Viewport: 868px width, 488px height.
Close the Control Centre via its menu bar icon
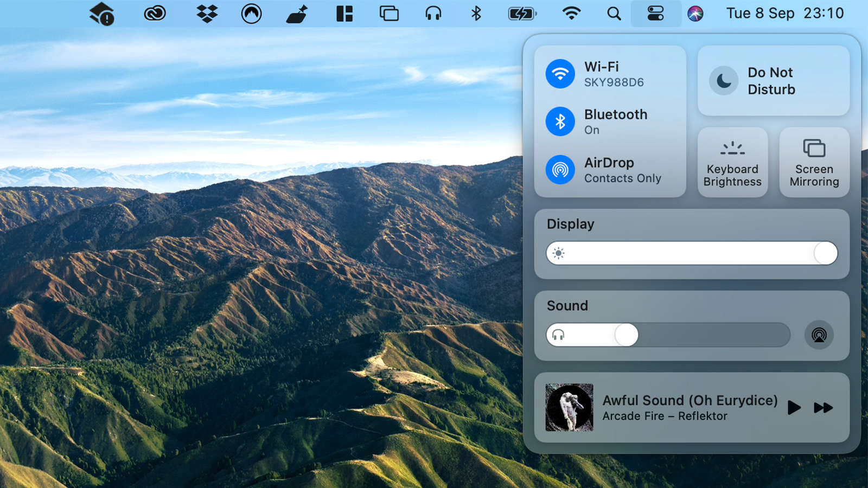coord(656,14)
